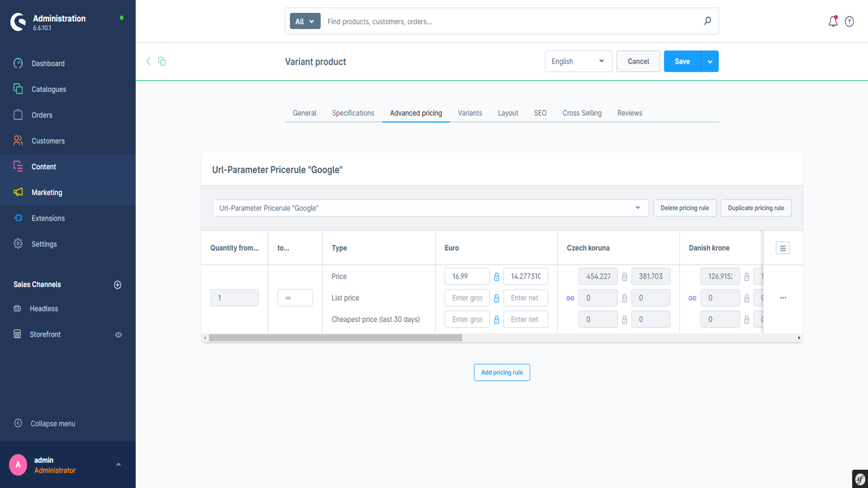868x488 pixels.
Task: Click the Headless basket icon
Action: [17, 308]
